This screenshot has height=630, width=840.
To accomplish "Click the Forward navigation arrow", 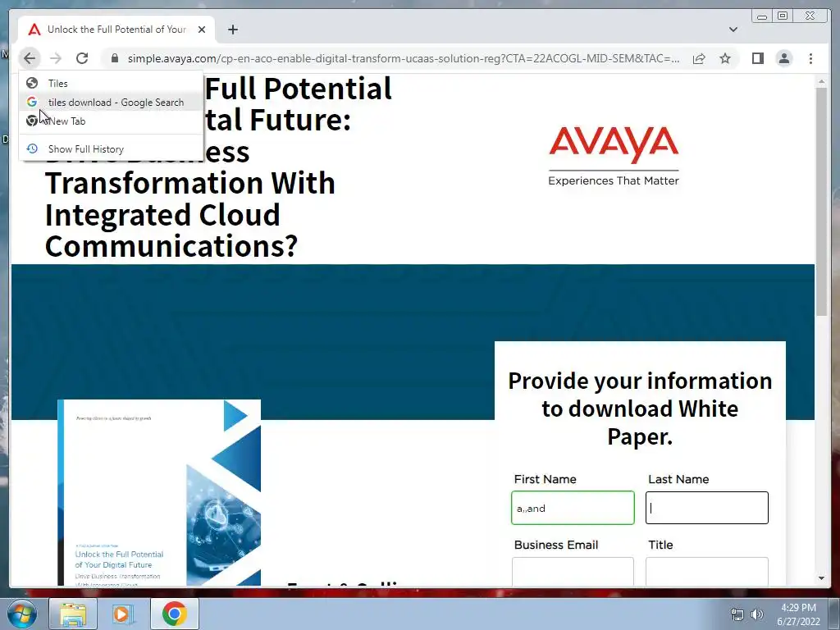I will [56, 58].
